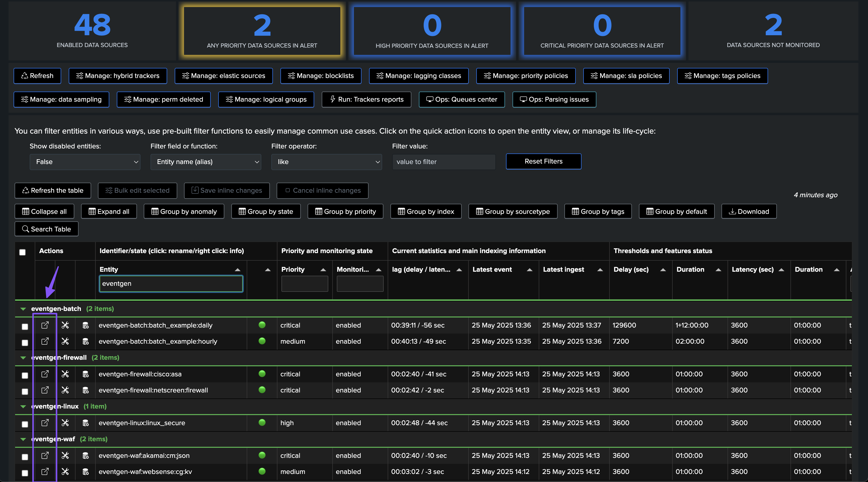Click green status dot for eventgen-firewall:cisco:asa
Screen dimensions: 868x482
coord(262,374)
